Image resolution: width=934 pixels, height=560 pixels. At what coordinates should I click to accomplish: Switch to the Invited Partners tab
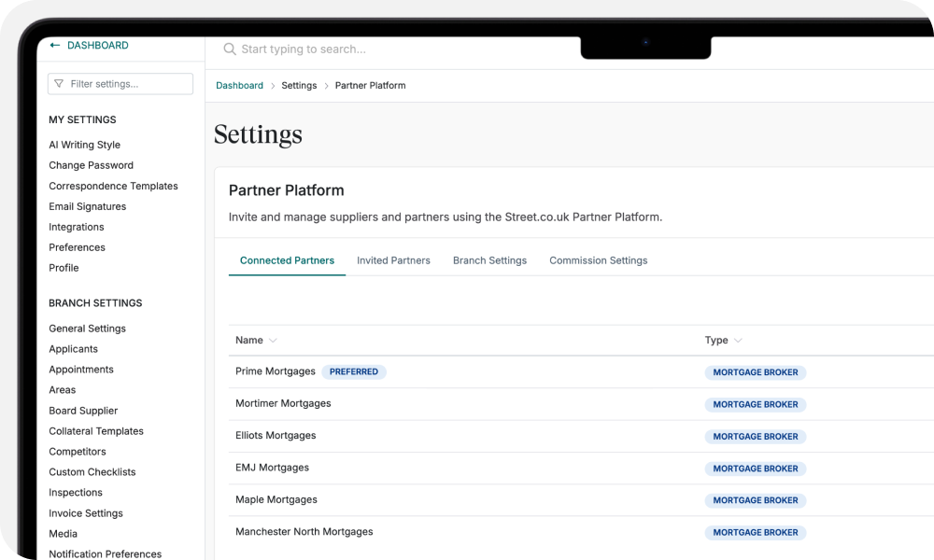393,260
